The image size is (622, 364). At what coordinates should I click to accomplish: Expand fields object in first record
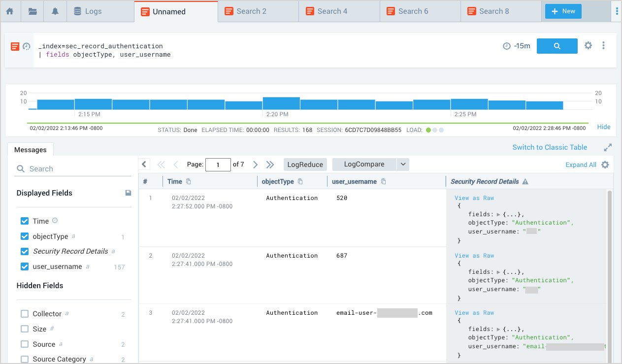coord(498,214)
